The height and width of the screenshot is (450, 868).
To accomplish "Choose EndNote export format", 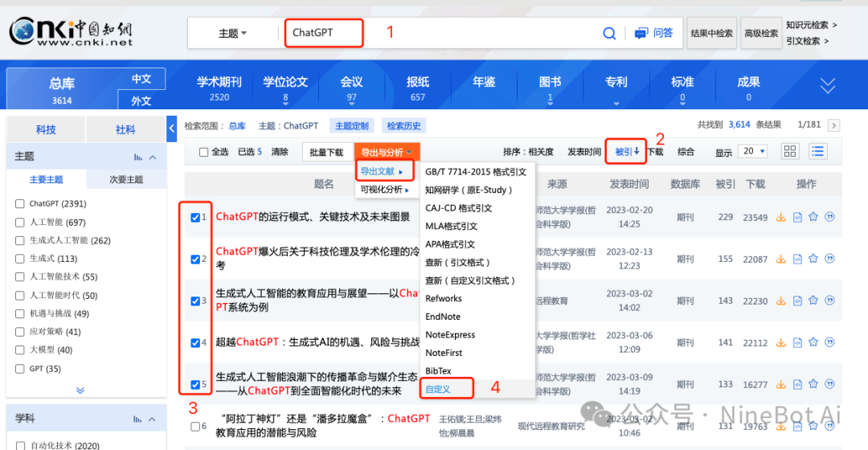I will click(443, 317).
